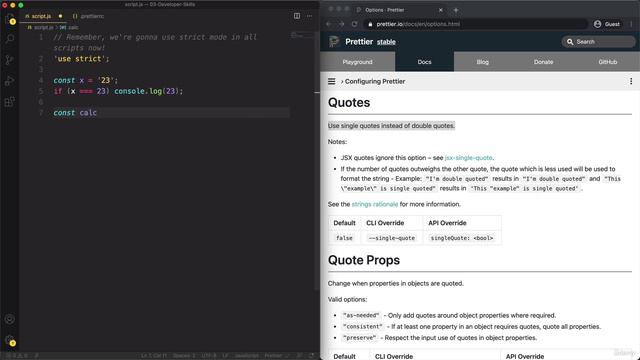
Task: Open Source Control view in activity bar
Action: click(x=10, y=60)
